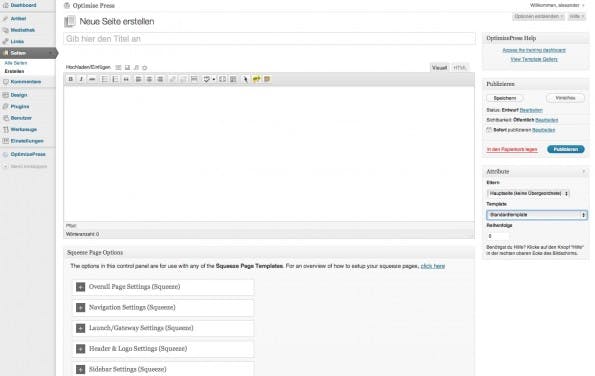Image resolution: width=595 pixels, height=376 pixels.
Task: Click the add media upload icon
Action: click(145, 68)
